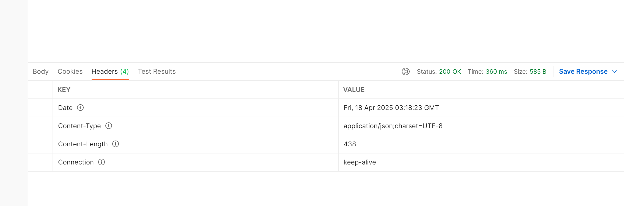Screen dimensions: 644x206
Task: Click the VALUE column header
Action: click(x=354, y=90)
